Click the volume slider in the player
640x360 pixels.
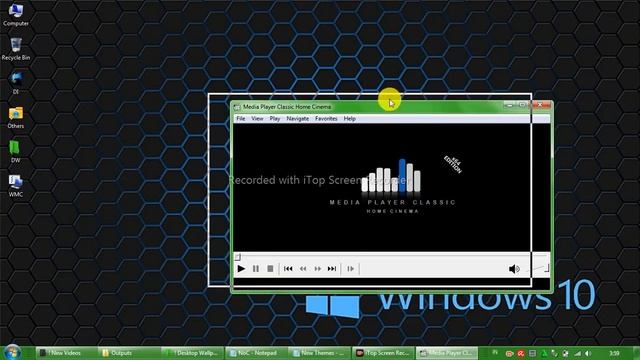(538, 269)
